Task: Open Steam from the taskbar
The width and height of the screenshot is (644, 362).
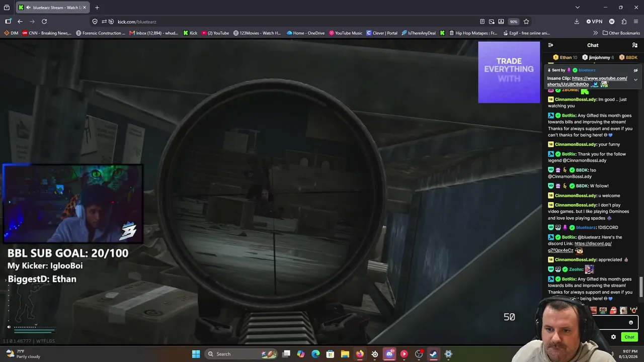Action: [433, 354]
